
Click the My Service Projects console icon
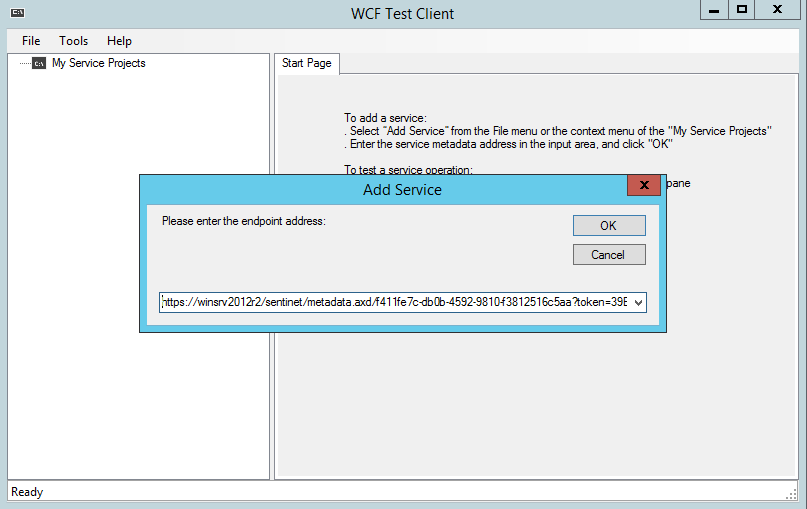pyautogui.click(x=39, y=63)
